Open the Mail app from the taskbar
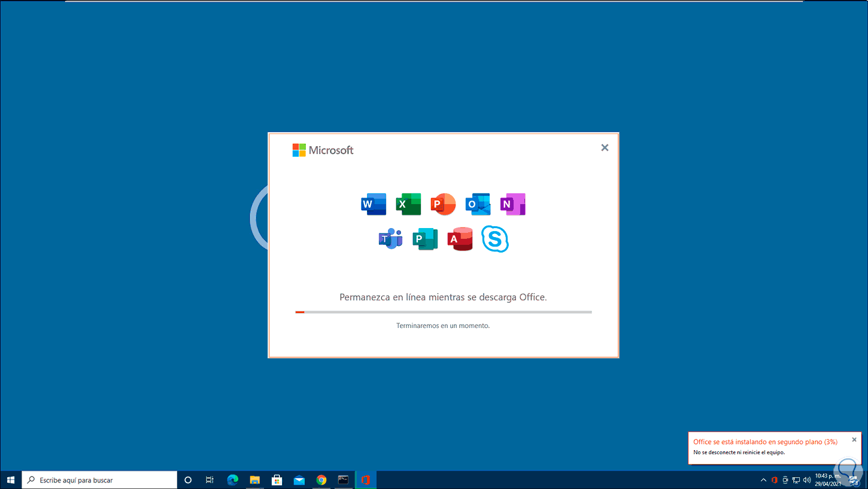This screenshot has height=489, width=868. (x=299, y=480)
